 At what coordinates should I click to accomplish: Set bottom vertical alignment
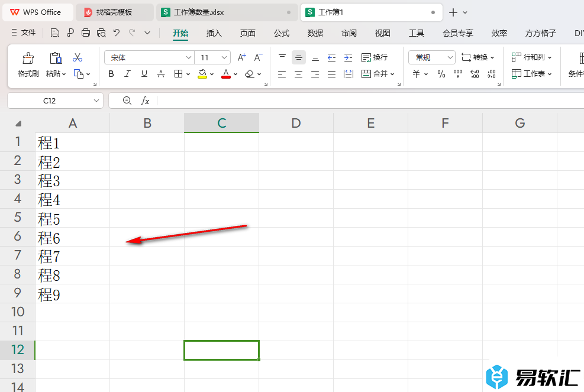coord(315,57)
